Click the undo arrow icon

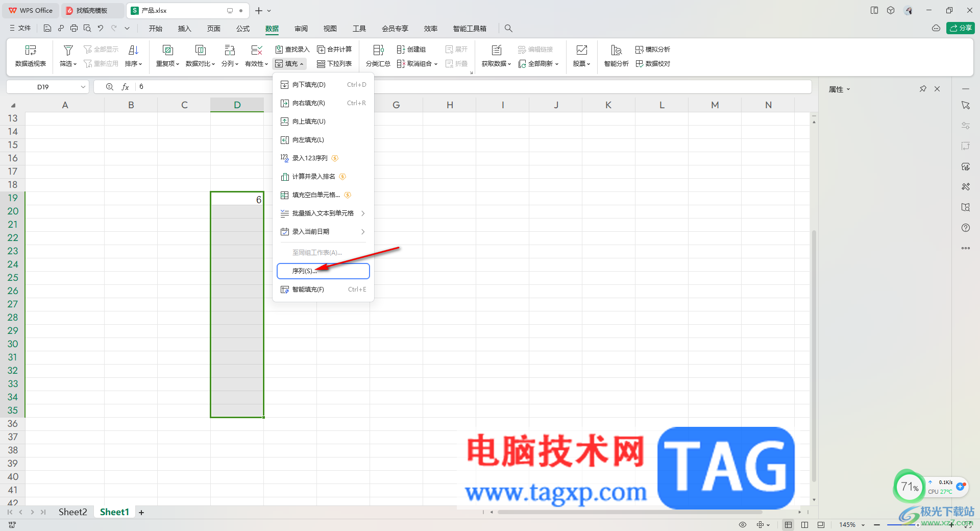pos(101,29)
